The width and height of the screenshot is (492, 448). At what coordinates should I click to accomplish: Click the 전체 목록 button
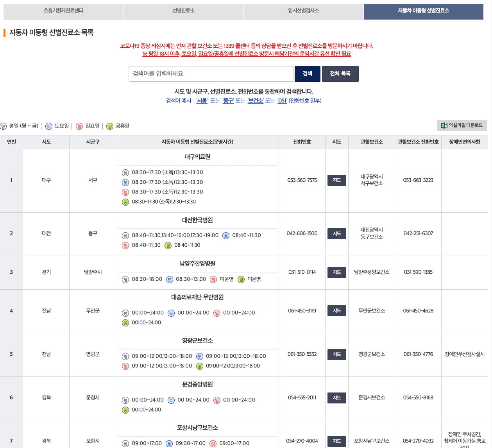[x=340, y=73]
